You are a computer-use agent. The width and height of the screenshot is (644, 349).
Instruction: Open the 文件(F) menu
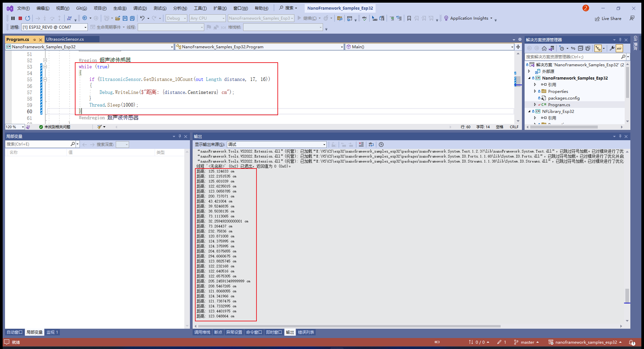(23, 8)
